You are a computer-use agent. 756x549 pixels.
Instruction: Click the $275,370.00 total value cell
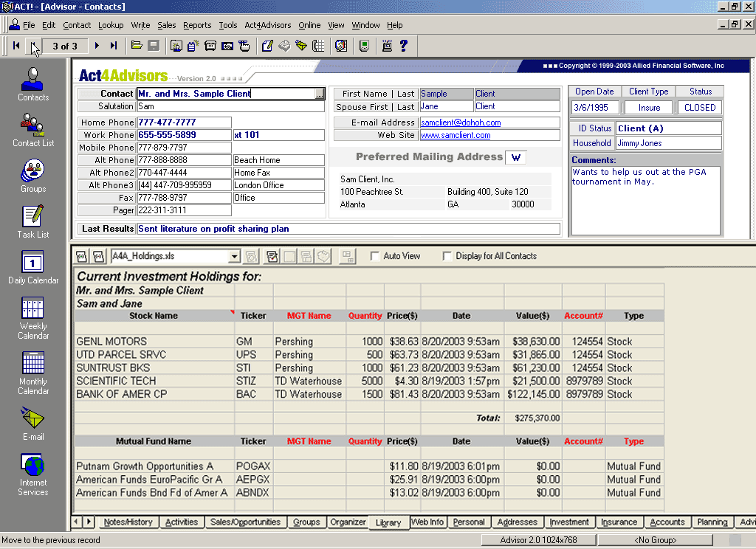click(x=533, y=418)
